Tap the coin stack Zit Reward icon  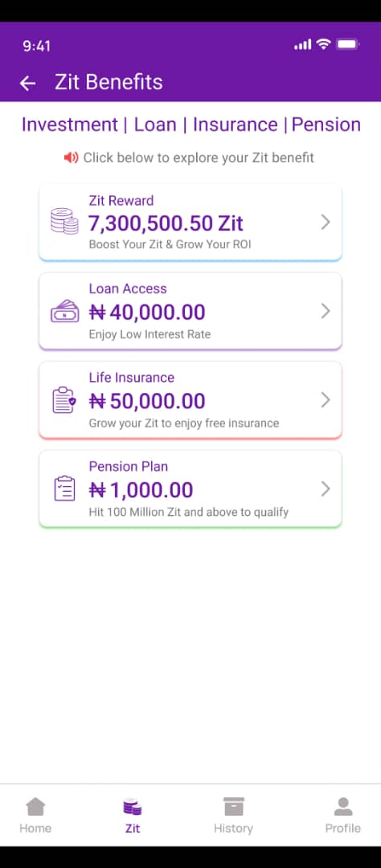click(64, 221)
